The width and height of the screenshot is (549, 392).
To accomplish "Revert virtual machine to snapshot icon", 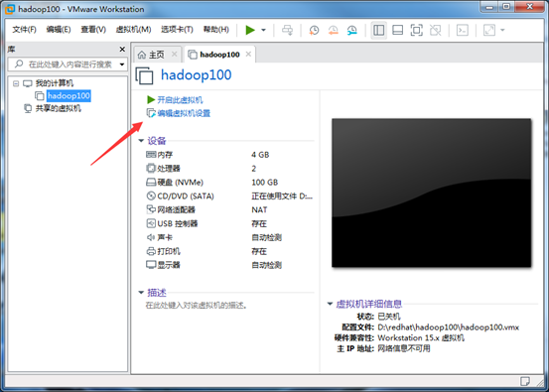I will tap(333, 30).
